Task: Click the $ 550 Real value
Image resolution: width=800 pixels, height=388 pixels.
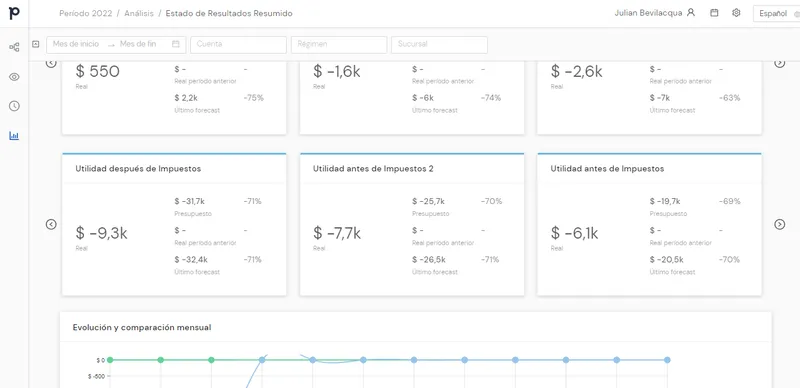Action: tap(97, 72)
